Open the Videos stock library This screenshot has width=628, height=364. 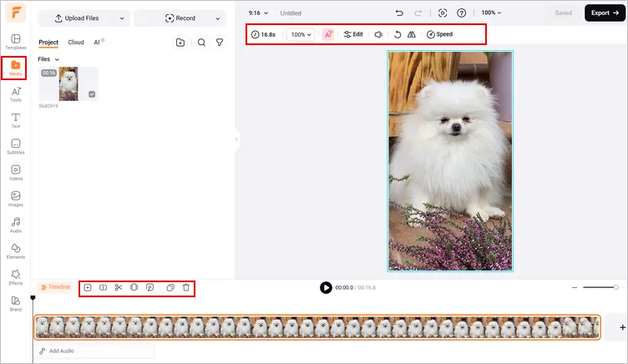(x=16, y=173)
